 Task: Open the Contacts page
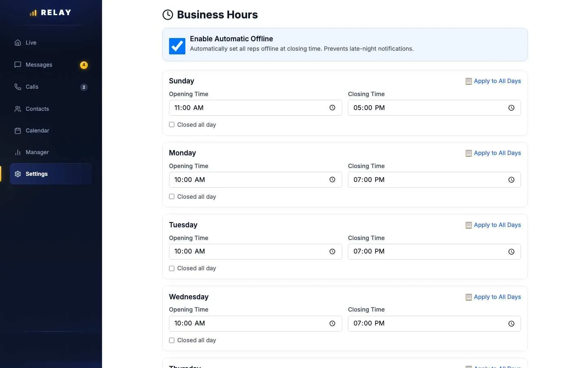click(51, 109)
